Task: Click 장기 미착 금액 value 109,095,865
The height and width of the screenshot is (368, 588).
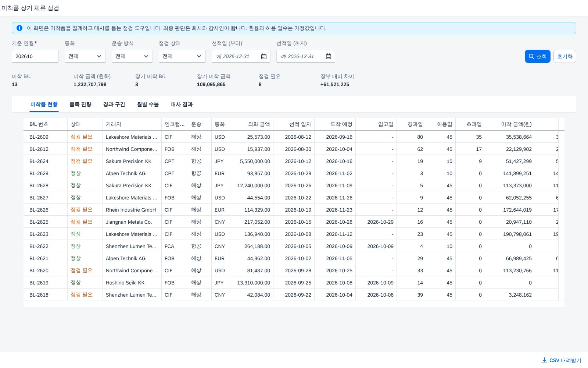Action: pyautogui.click(x=211, y=84)
